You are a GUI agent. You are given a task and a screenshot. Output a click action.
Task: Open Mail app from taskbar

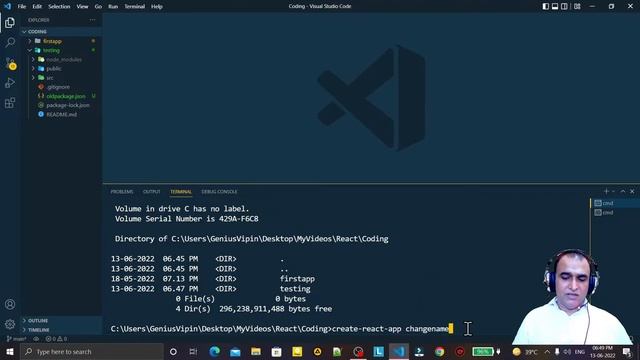235,351
